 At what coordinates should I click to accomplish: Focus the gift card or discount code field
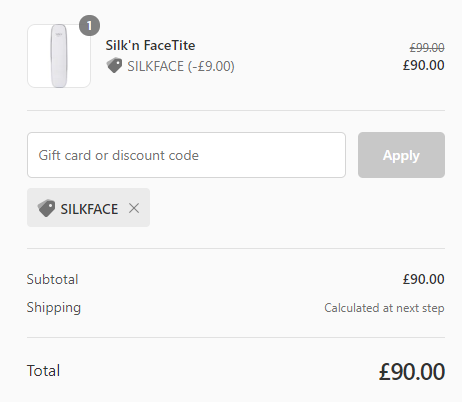tap(186, 155)
